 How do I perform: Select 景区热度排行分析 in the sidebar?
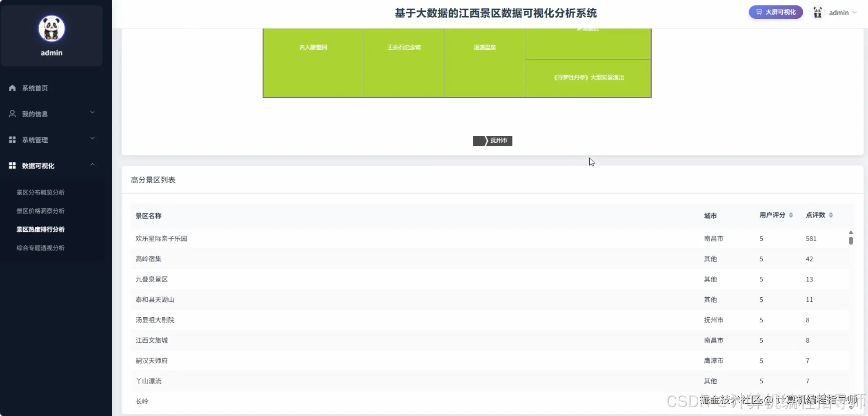coord(40,229)
